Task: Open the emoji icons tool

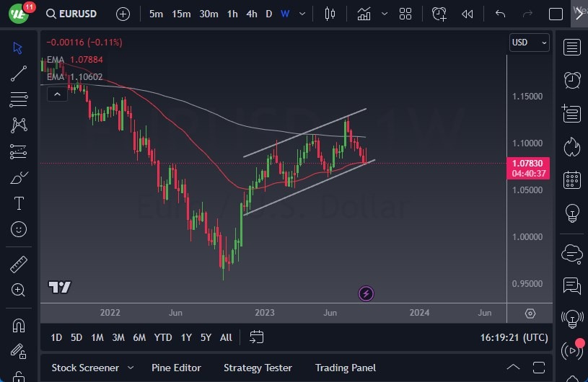Action: click(19, 229)
